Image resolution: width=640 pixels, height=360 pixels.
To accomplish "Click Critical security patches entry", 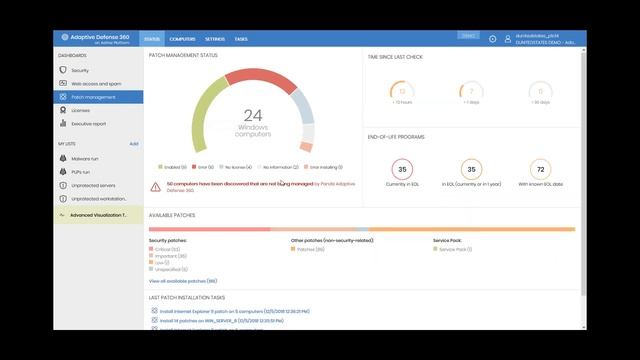I will click(x=164, y=249).
